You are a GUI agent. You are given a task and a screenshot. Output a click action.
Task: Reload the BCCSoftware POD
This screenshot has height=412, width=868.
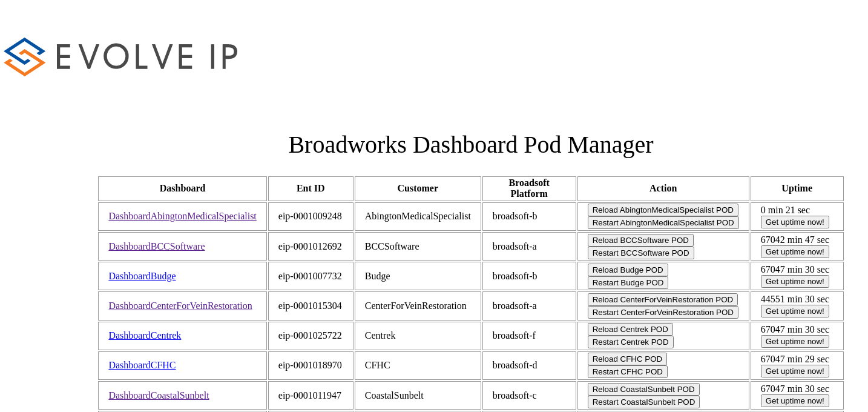(x=640, y=241)
